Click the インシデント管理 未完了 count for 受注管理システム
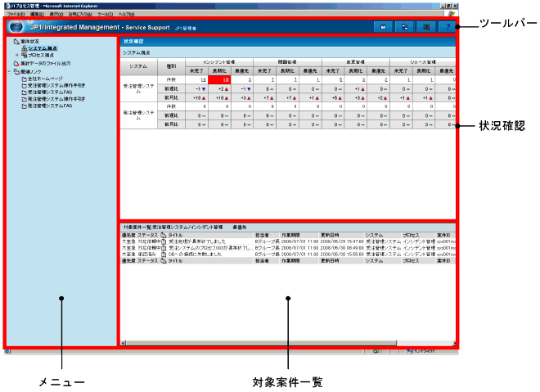The height and width of the screenshot is (392, 540). [196, 80]
